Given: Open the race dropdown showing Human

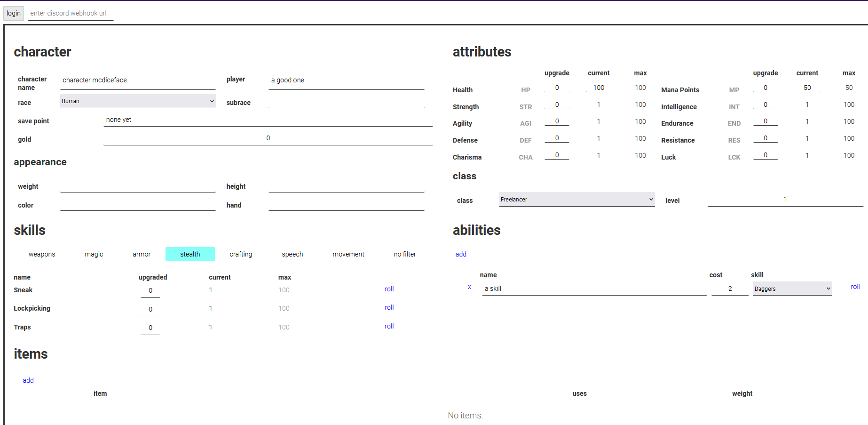Looking at the screenshot, I should click(138, 101).
